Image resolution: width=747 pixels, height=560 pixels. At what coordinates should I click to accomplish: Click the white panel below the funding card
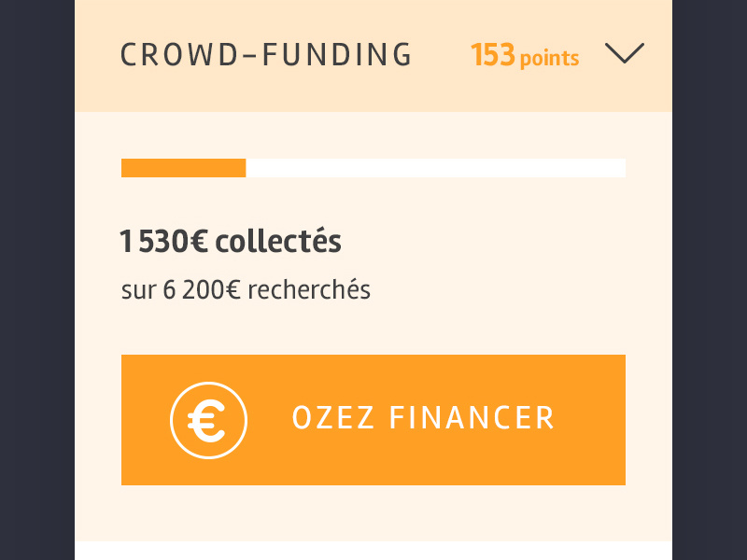tap(373, 551)
